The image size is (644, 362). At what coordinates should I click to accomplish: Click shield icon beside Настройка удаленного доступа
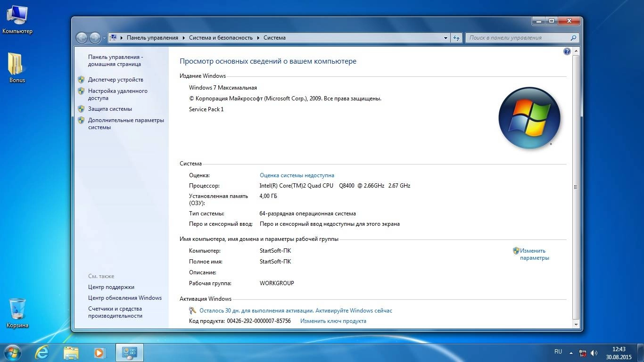point(81,91)
